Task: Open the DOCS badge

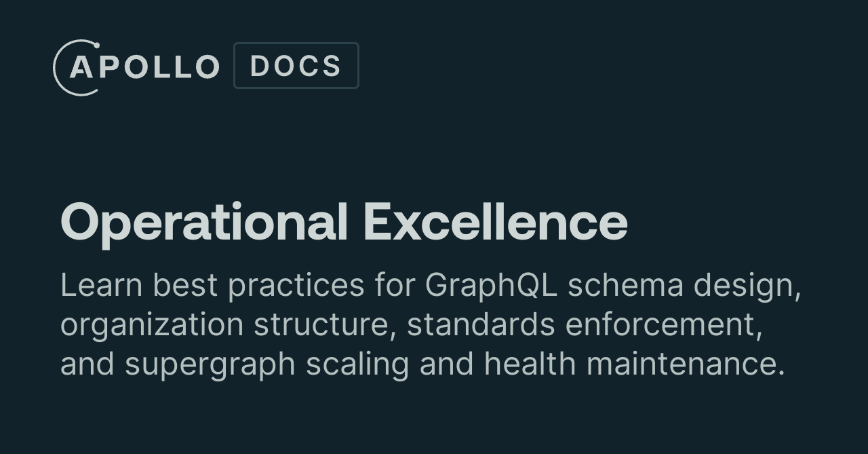Action: (x=296, y=66)
